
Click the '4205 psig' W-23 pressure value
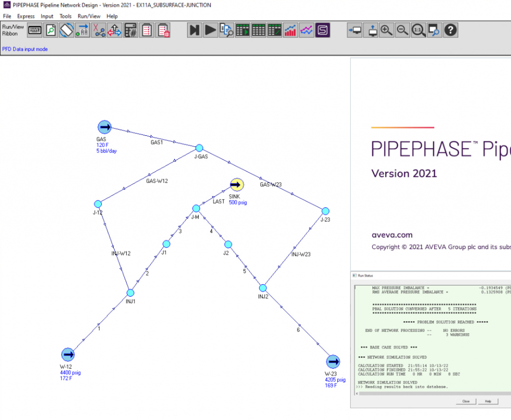(x=335, y=380)
